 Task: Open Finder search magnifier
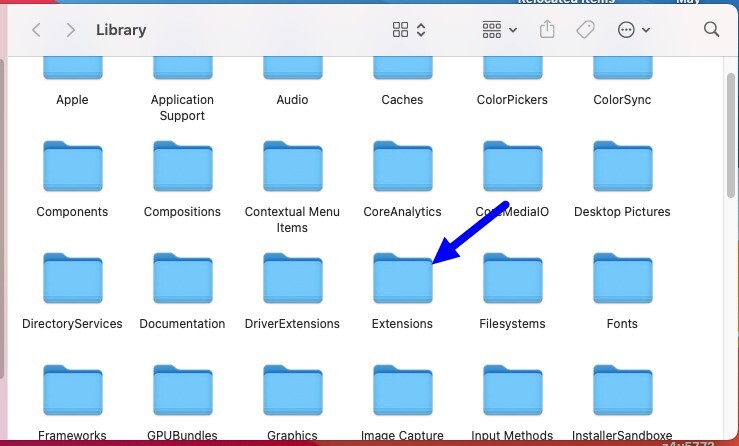tap(711, 29)
